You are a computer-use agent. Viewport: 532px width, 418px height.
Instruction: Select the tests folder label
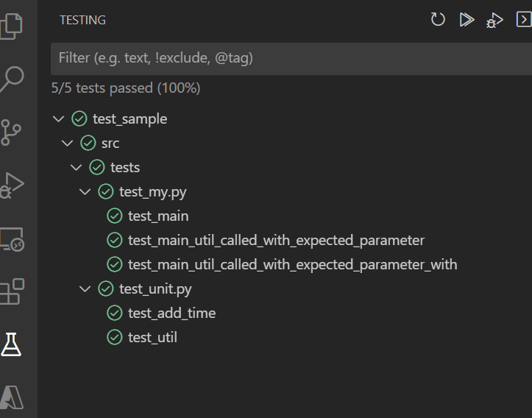click(125, 168)
